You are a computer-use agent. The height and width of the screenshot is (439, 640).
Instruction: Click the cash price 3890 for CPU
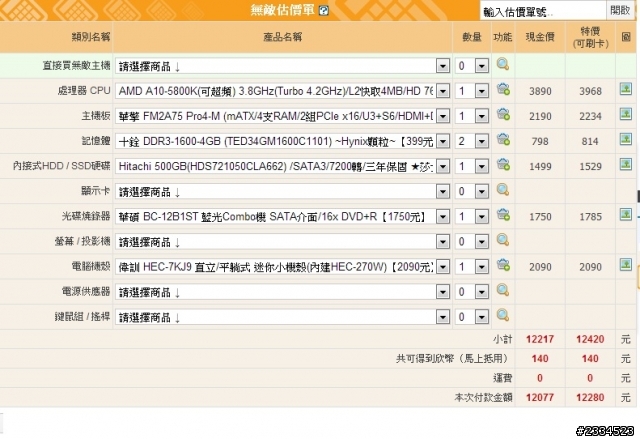click(x=540, y=91)
